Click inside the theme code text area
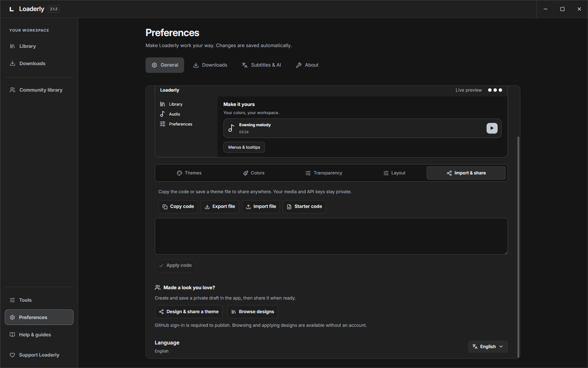 (331, 236)
